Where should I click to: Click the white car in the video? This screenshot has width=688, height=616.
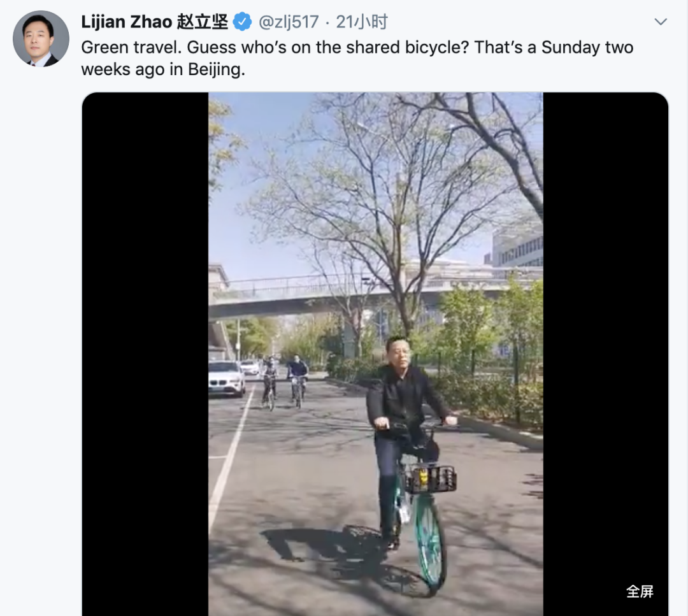[x=226, y=377]
